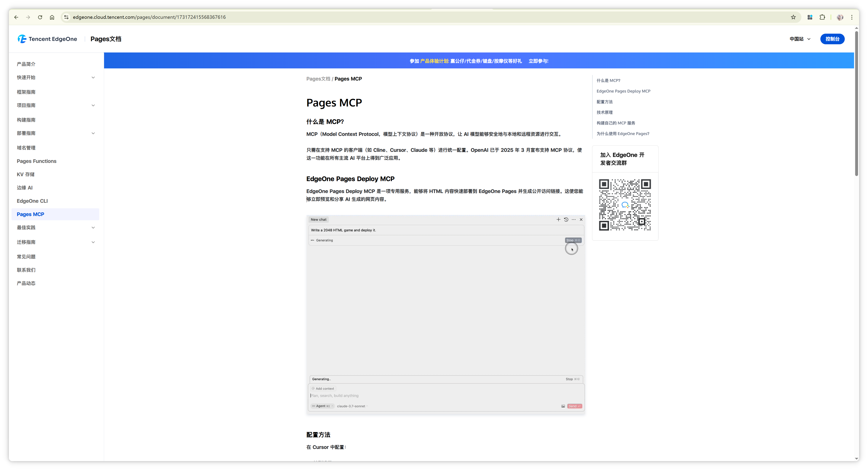Viewport: 868px width, 470px height.
Task: Open the user profile avatar
Action: [x=840, y=17]
